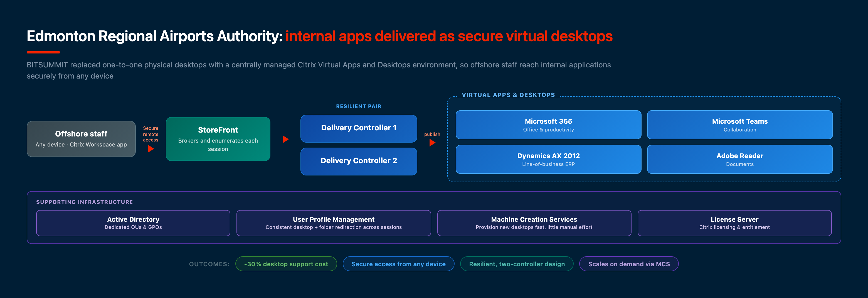This screenshot has height=298, width=868.
Task: Select the Dynamics AX 2012 tile
Action: 548,159
